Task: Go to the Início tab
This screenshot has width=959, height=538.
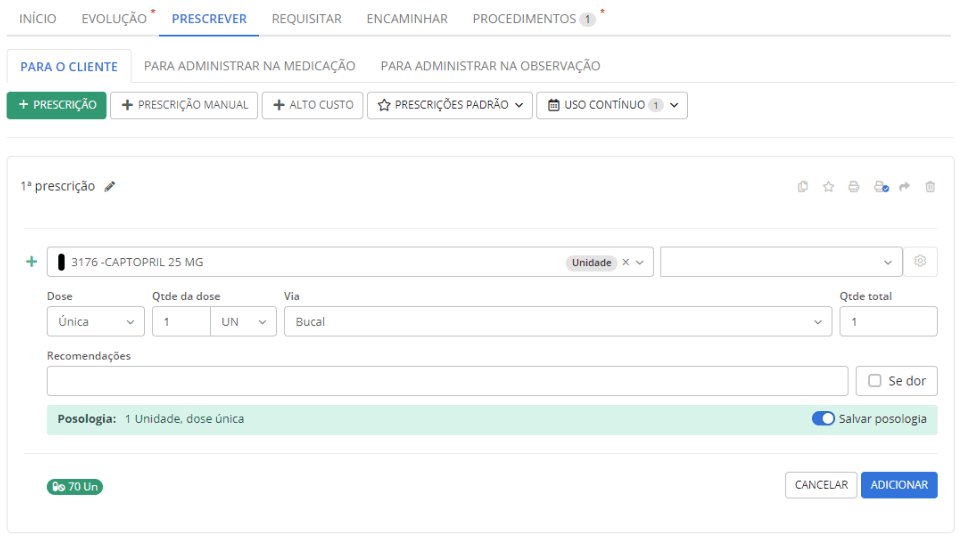Action: coord(37,19)
